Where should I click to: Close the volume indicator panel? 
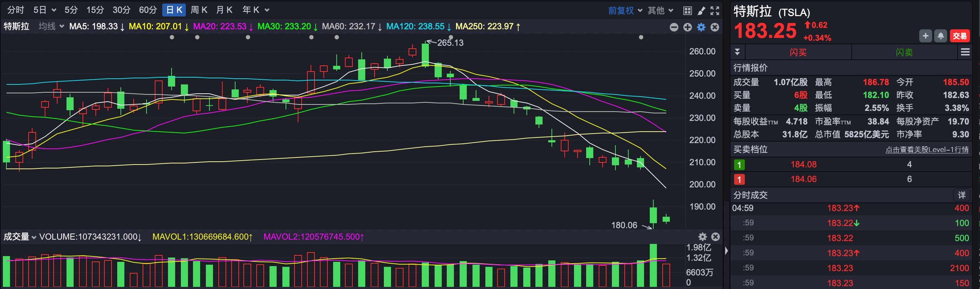(715, 237)
